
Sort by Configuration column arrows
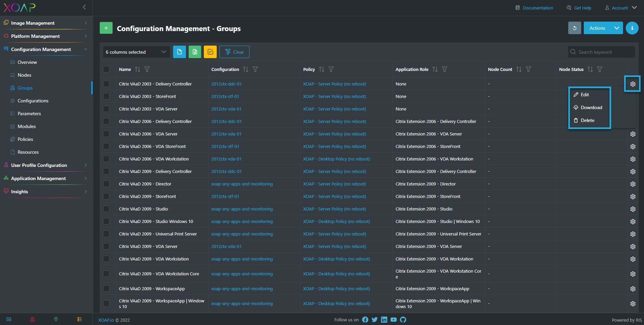click(x=246, y=69)
